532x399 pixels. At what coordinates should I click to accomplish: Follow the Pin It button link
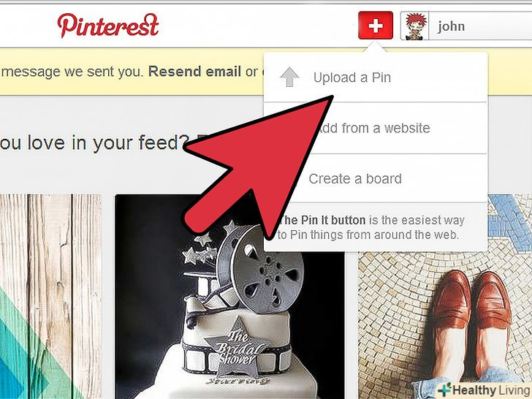322,220
